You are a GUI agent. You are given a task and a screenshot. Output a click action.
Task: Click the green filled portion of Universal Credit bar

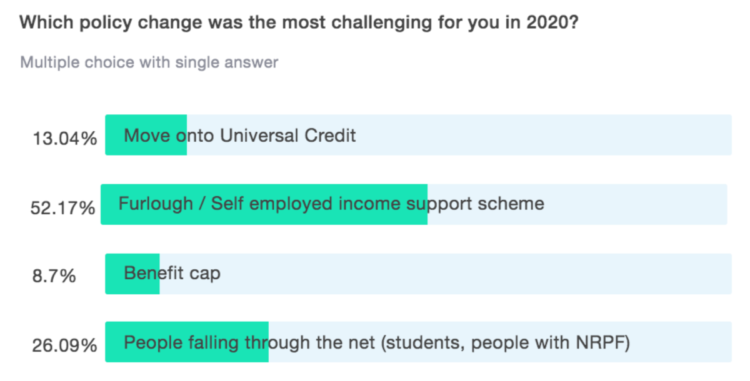coord(146,135)
